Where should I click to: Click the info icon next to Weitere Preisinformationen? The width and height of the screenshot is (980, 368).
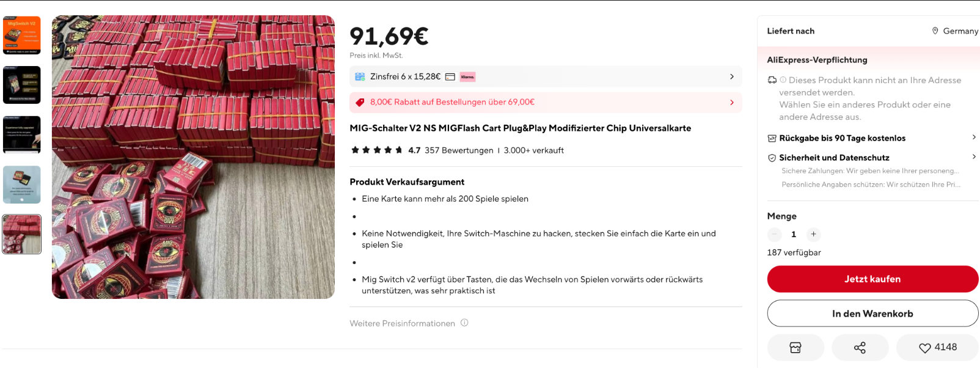coord(464,323)
